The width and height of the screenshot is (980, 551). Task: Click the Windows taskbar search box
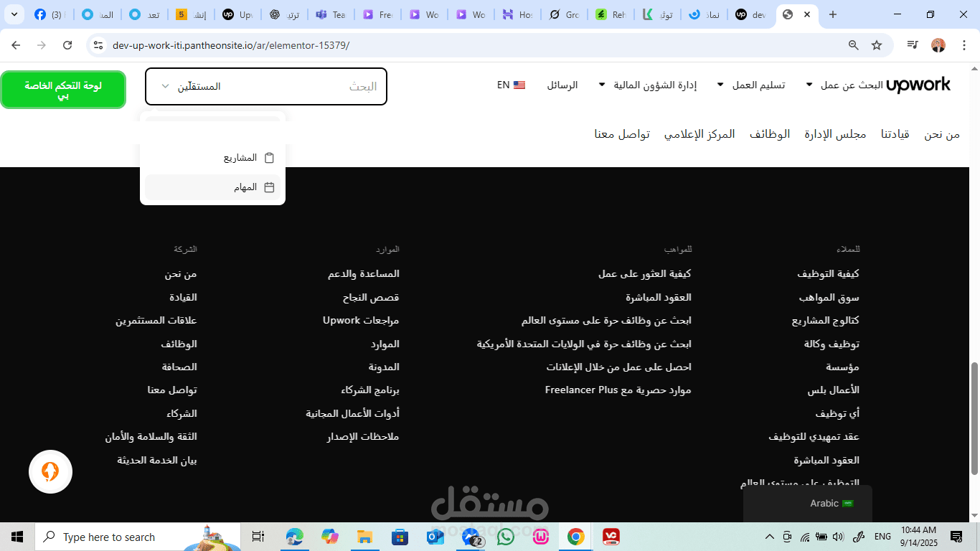[x=136, y=537]
